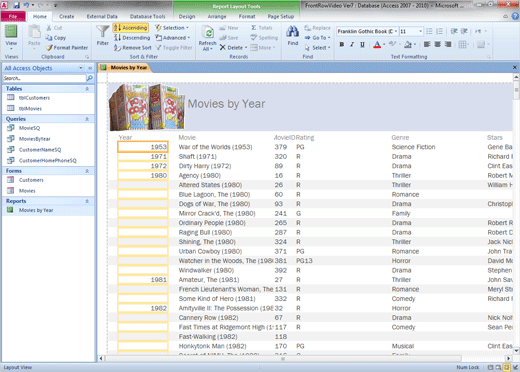Open the Arrange ribbon tab

(217, 16)
